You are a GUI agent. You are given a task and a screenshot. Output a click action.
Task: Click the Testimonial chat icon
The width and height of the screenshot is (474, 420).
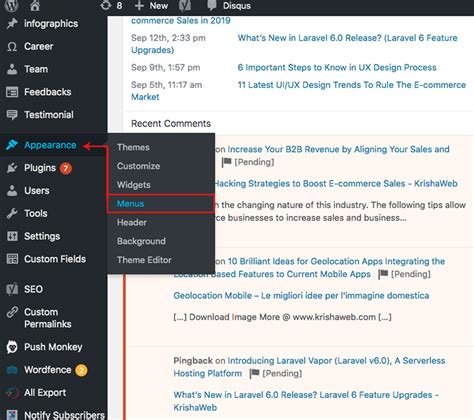12,115
